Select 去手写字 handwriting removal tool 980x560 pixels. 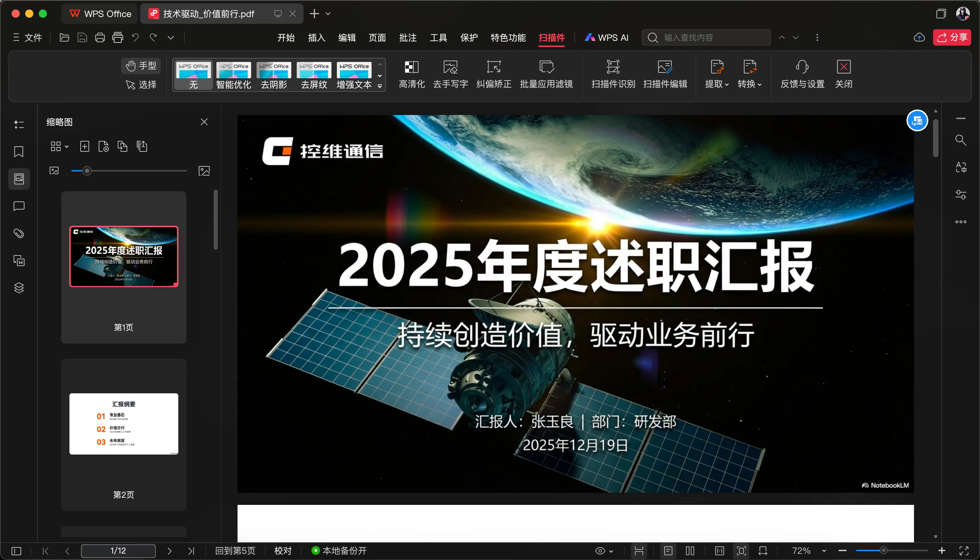[x=451, y=75]
